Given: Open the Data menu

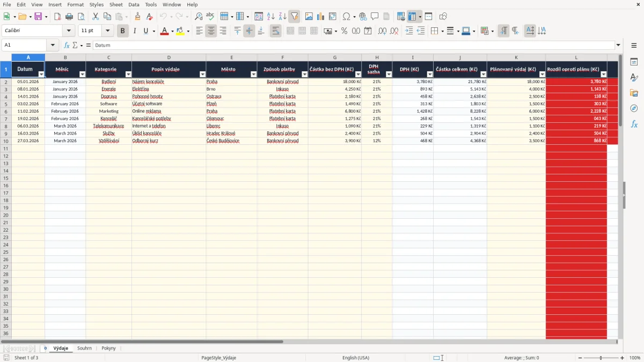Looking at the screenshot, I should tap(134, 4).
